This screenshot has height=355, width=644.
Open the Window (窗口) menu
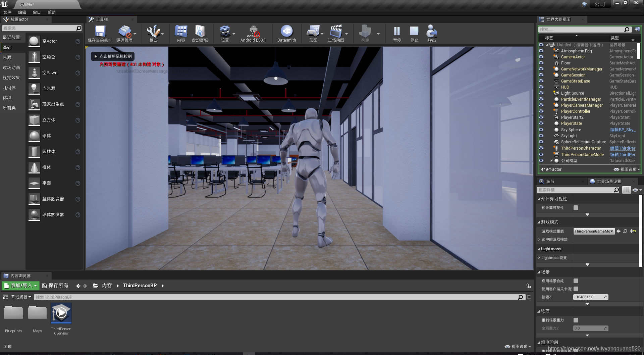(37, 12)
